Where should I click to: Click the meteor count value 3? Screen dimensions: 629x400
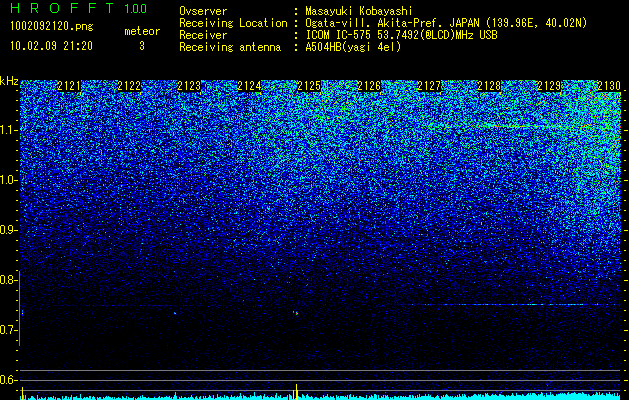pyautogui.click(x=142, y=46)
